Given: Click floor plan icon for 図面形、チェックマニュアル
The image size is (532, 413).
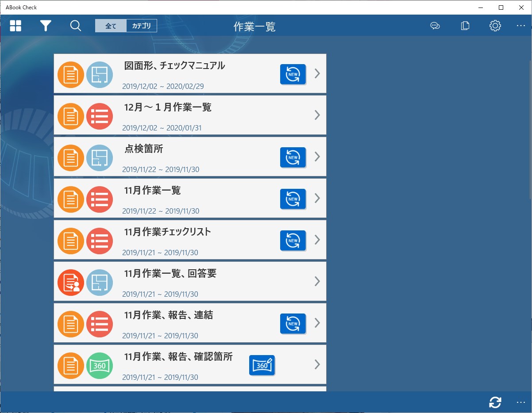Looking at the screenshot, I should (x=100, y=74).
